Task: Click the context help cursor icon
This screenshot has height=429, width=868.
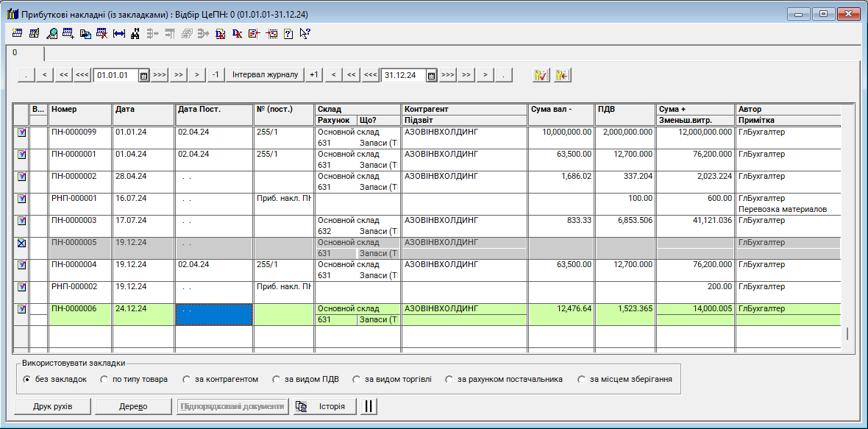Action: coord(305,33)
